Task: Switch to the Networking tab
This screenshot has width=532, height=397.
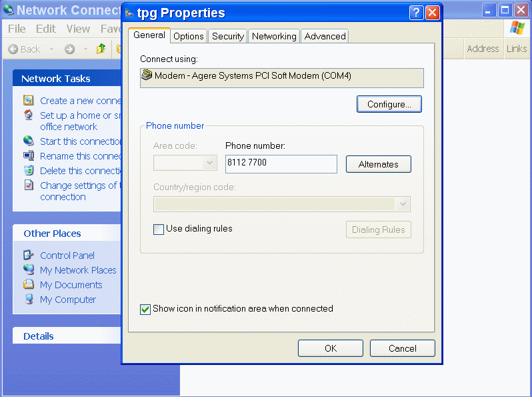Action: point(274,36)
